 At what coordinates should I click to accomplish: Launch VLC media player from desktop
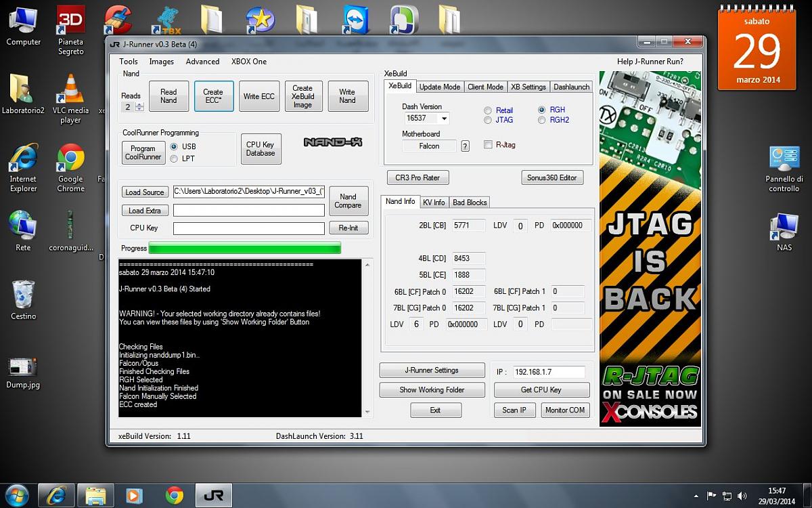coord(70,99)
